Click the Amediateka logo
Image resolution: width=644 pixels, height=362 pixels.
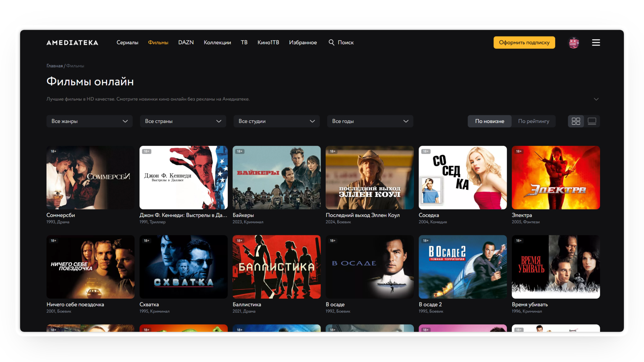point(72,43)
